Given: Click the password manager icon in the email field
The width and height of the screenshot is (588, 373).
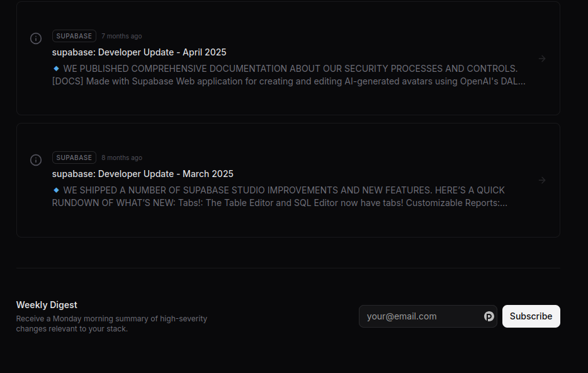Looking at the screenshot, I should point(489,316).
